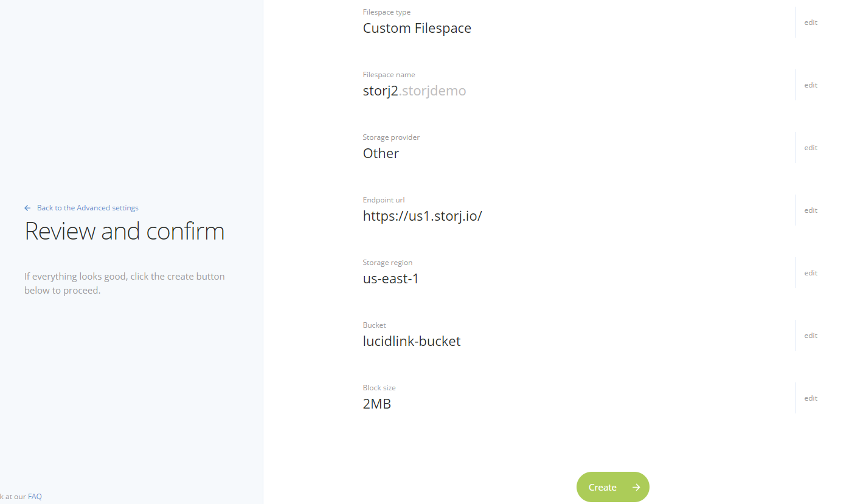Click the Endpoint url label
The width and height of the screenshot is (863, 504).
click(384, 200)
